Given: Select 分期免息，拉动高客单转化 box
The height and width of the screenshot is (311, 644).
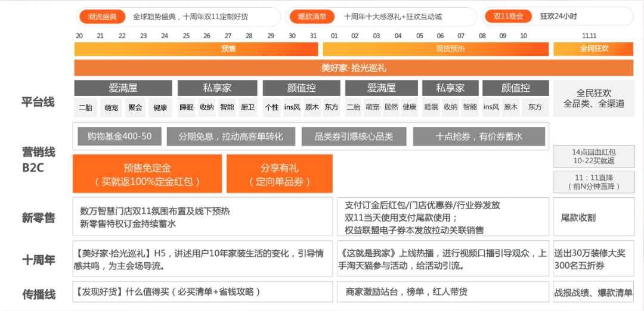Looking at the screenshot, I should pos(231,136).
